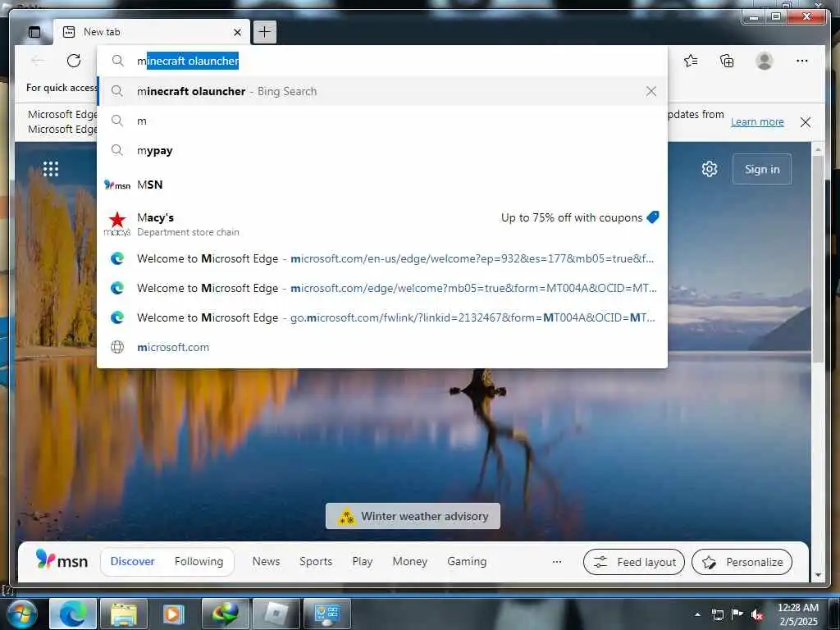Open the Sports feed tab
This screenshot has height=630, width=840.
[316, 561]
